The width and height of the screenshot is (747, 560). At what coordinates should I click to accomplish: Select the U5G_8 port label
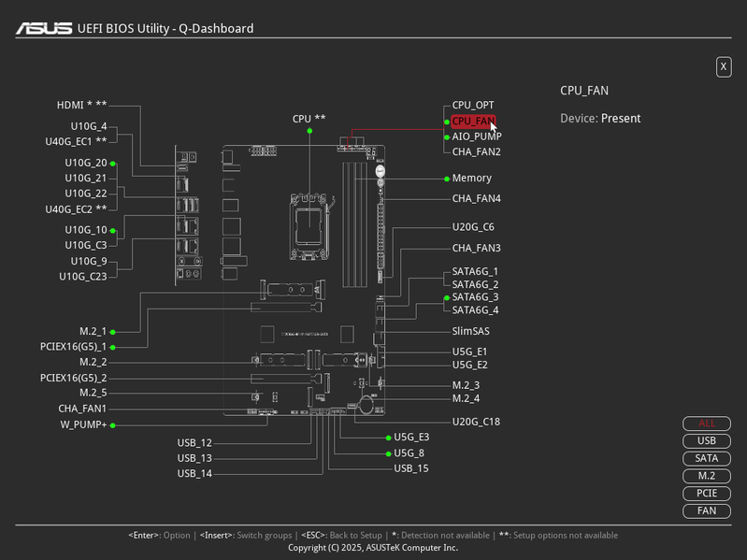click(x=409, y=453)
